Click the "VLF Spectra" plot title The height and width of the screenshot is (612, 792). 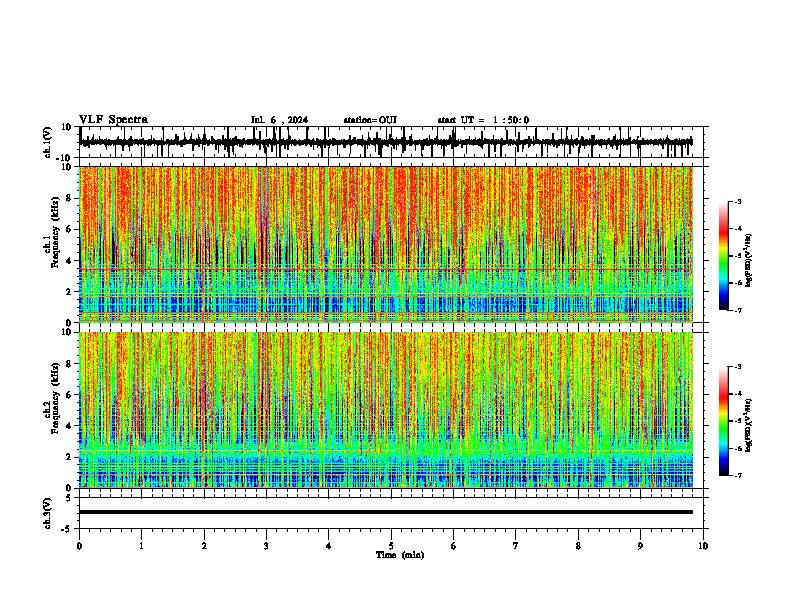(113, 120)
